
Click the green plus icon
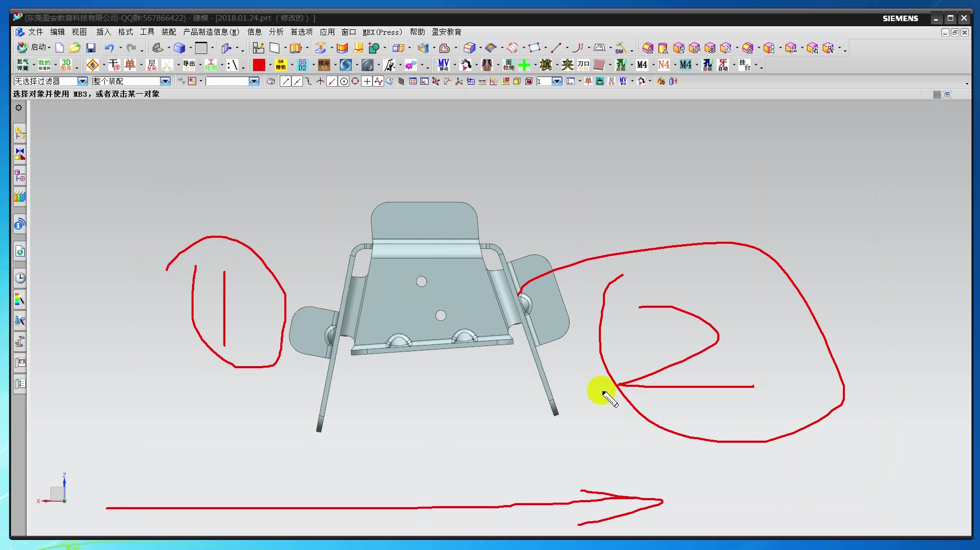524,65
